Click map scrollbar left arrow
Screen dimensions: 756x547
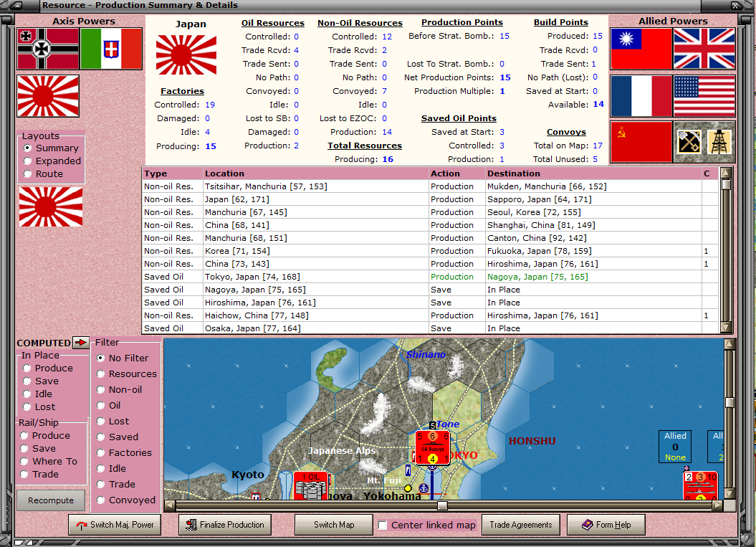[170, 505]
